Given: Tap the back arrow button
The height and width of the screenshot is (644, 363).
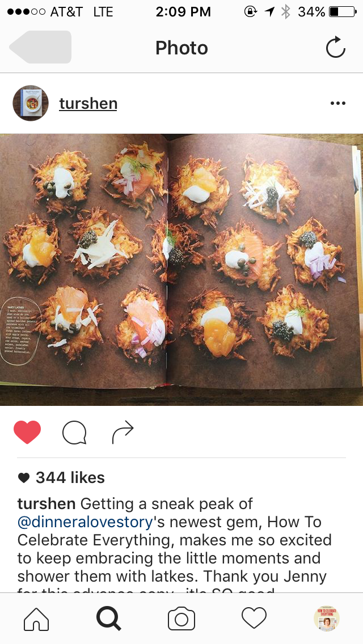Looking at the screenshot, I should (x=40, y=47).
